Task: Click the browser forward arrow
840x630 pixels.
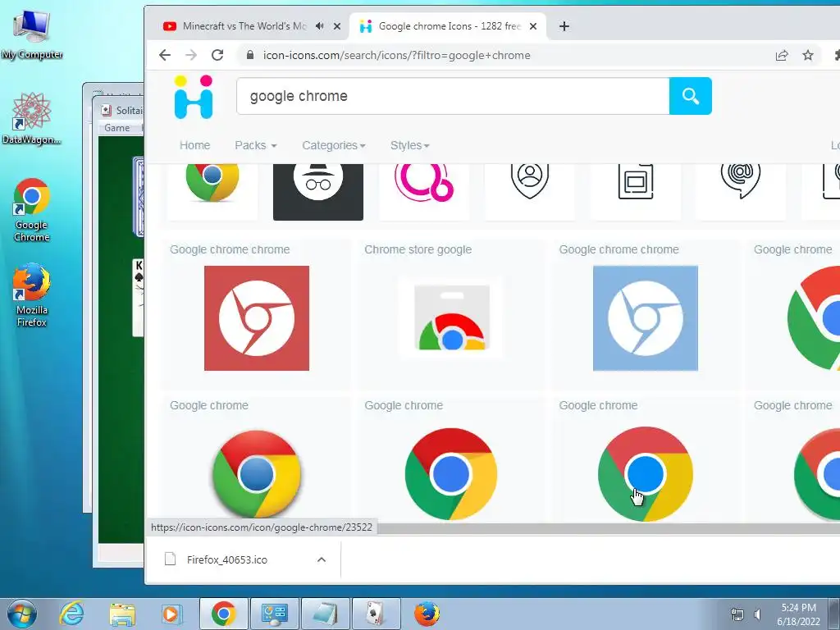Action: (x=190, y=55)
